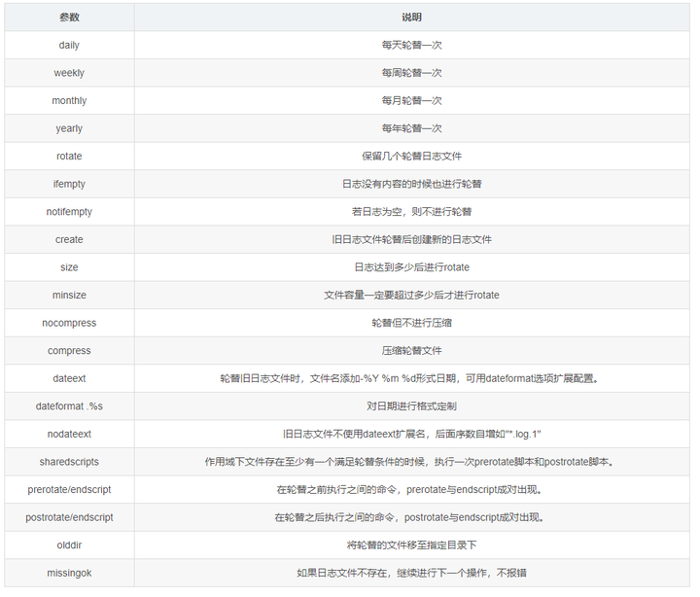The image size is (700, 597).
Task: Click description 若日志为空，则不进行轮替
Action: [x=411, y=212]
